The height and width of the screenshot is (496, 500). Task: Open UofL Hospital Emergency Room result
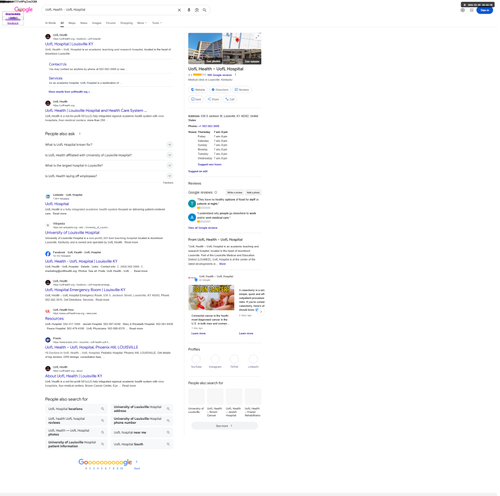click(x=85, y=290)
